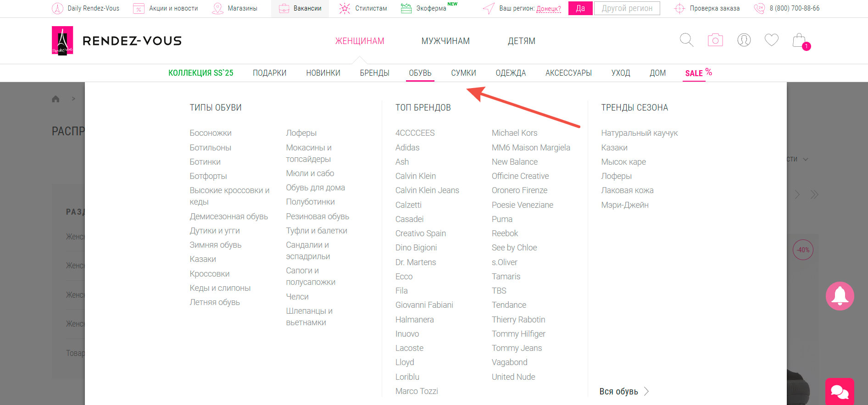Click the pink notification bell icon
The height and width of the screenshot is (405, 868).
840,296
